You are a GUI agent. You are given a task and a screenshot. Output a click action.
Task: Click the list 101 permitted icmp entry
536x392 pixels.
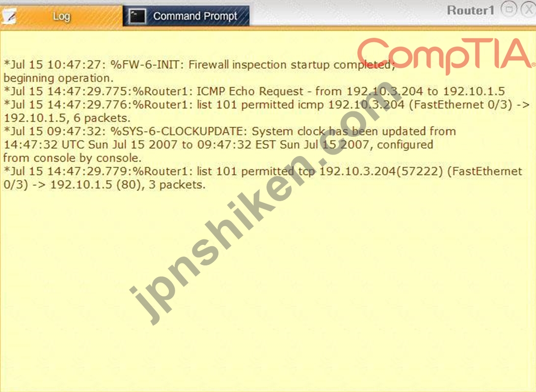267,111
